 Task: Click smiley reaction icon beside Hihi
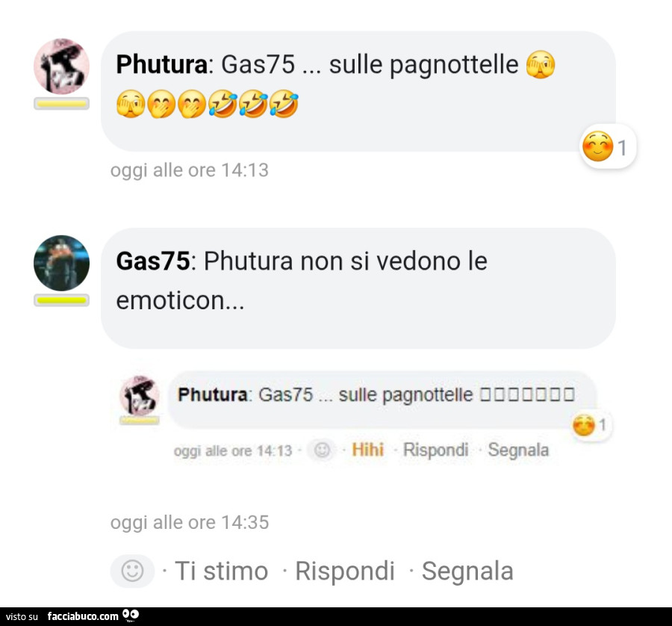point(323,450)
